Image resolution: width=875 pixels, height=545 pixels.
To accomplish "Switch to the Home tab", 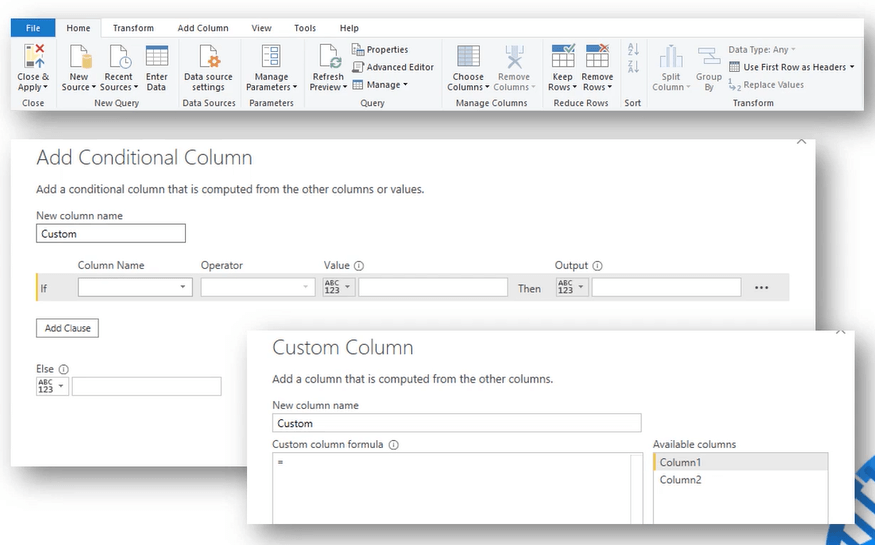I will pos(78,28).
